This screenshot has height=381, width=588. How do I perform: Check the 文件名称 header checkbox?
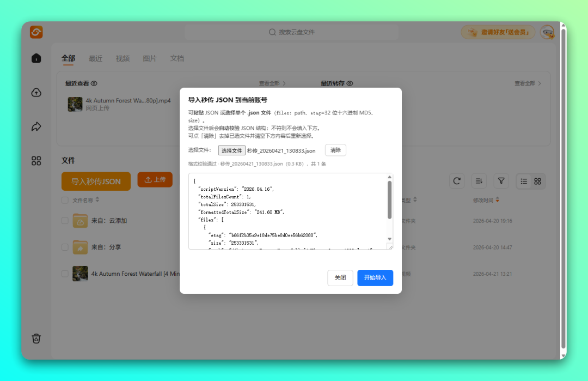(x=64, y=200)
